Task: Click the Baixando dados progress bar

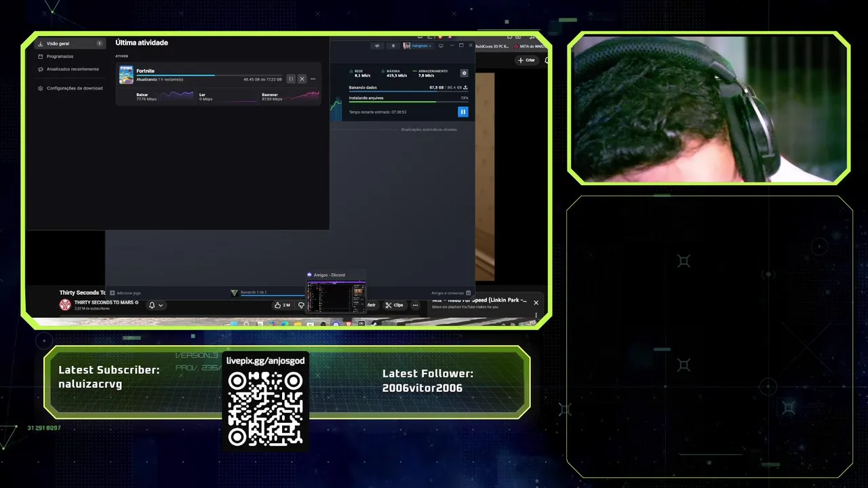Action: point(408,91)
